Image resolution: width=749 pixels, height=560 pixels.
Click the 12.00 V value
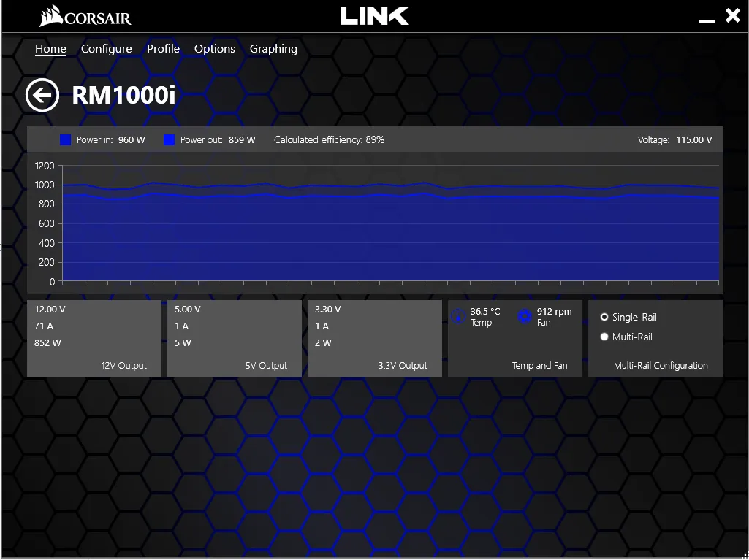point(50,310)
